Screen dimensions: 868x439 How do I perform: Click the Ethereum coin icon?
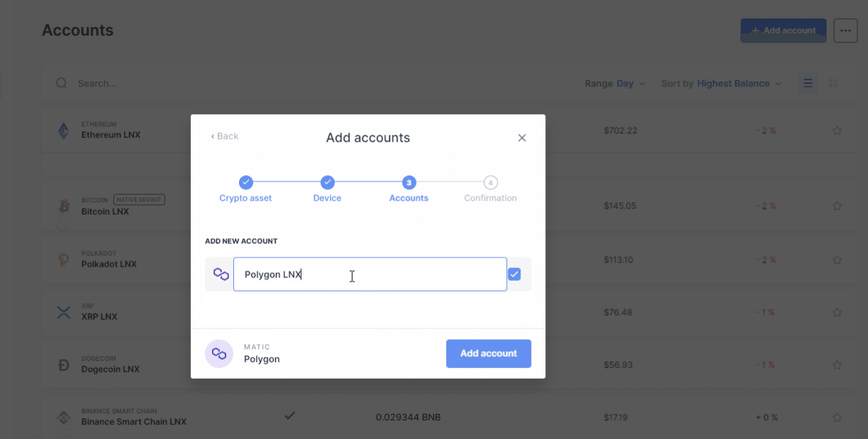pyautogui.click(x=64, y=130)
